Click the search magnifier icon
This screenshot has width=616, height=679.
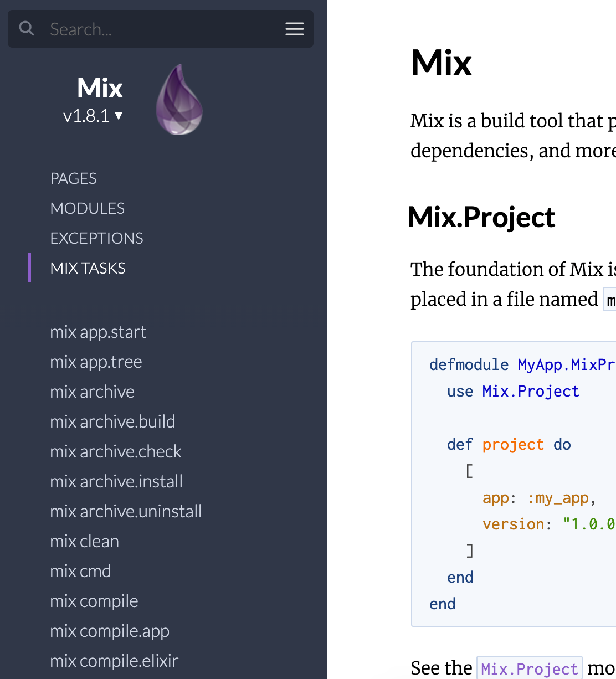26,29
